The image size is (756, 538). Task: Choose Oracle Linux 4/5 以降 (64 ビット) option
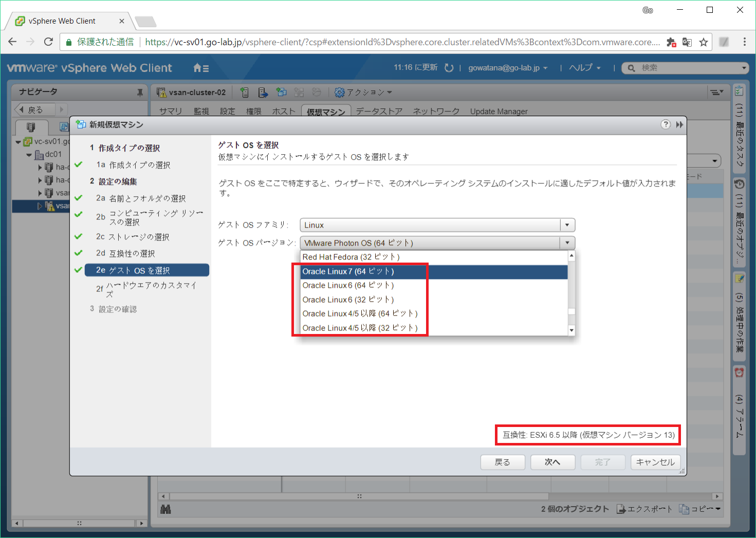tap(434, 313)
